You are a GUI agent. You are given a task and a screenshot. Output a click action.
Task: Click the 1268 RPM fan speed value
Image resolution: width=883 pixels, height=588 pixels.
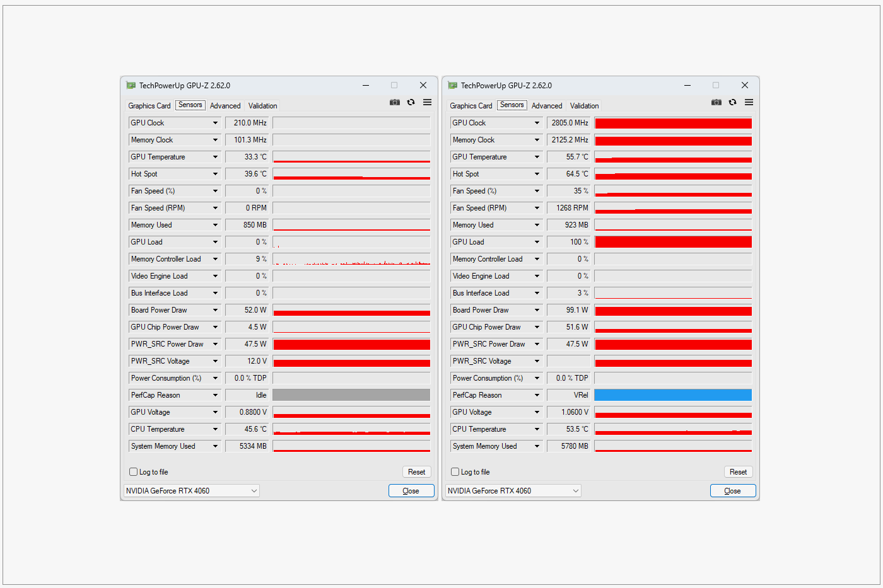569,208
